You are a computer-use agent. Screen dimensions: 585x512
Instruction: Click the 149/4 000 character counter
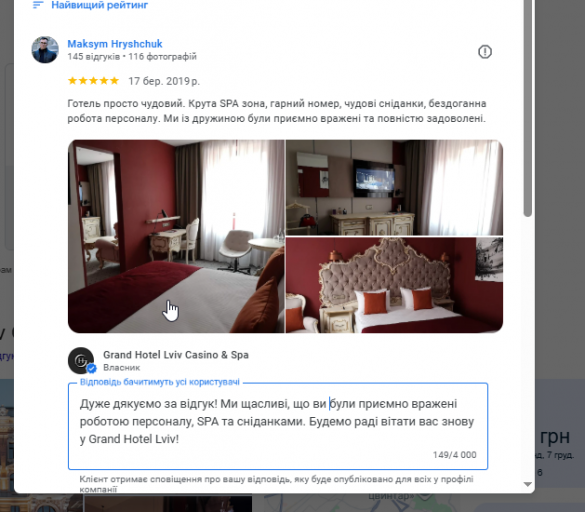[454, 455]
